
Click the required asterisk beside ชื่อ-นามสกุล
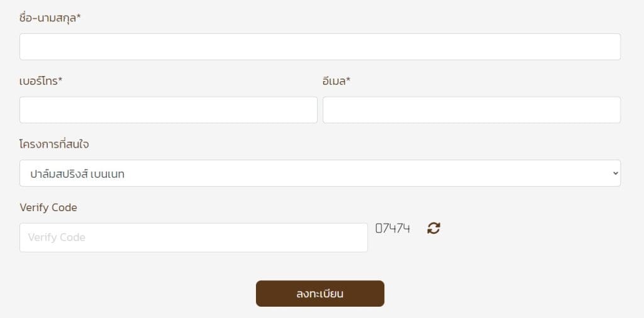79,17
